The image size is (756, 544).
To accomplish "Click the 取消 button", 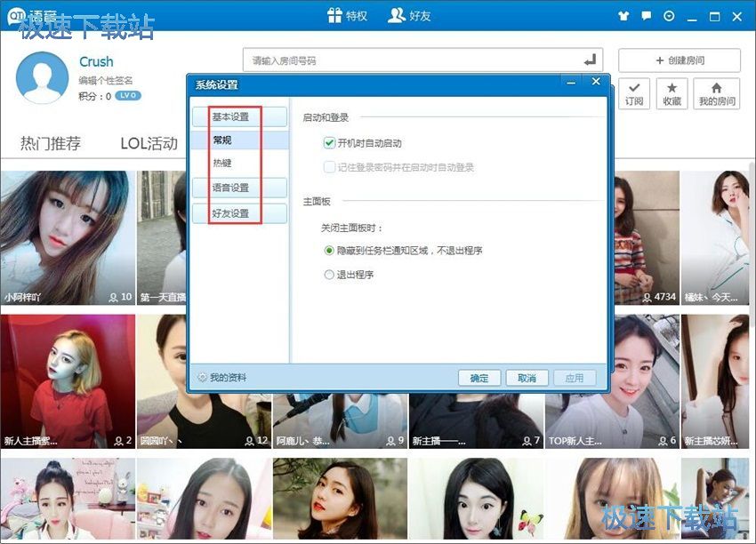I will pos(527,379).
